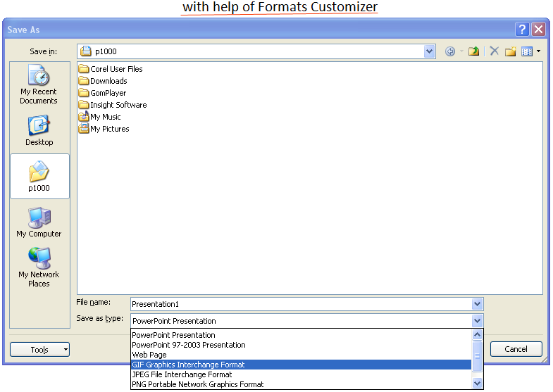Click in the File name text field

pos(296,304)
